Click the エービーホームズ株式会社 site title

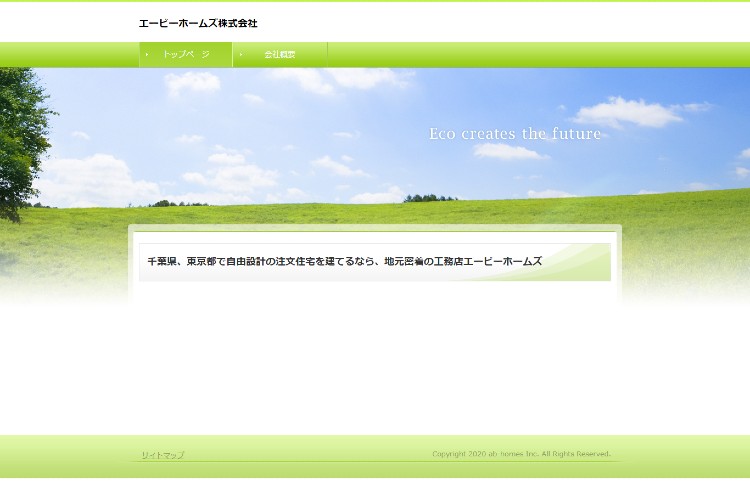(x=198, y=23)
